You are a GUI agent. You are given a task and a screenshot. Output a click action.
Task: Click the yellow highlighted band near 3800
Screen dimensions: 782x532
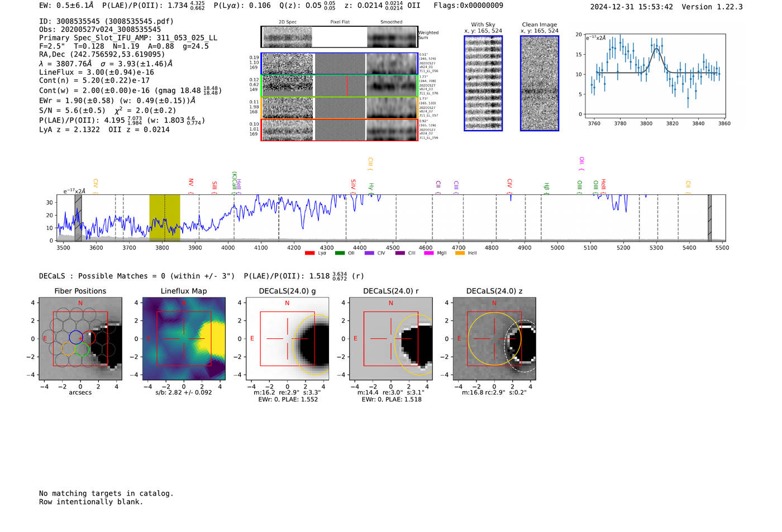[x=165, y=218]
